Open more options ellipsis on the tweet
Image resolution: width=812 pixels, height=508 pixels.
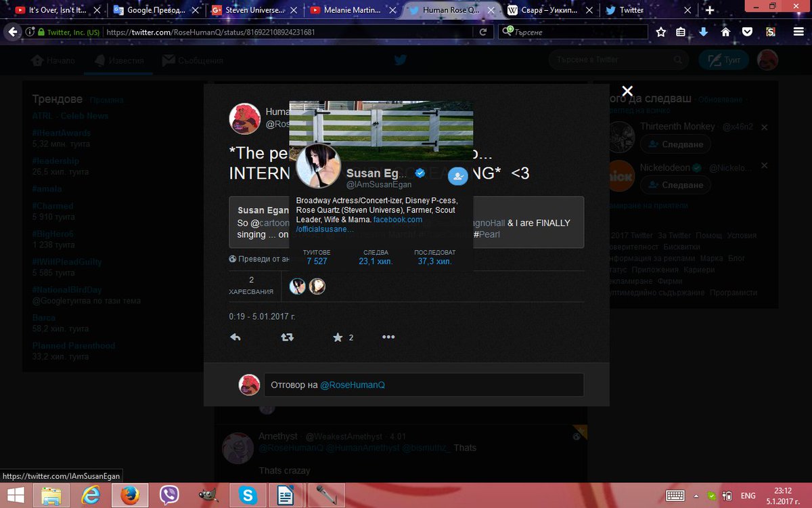pos(388,337)
